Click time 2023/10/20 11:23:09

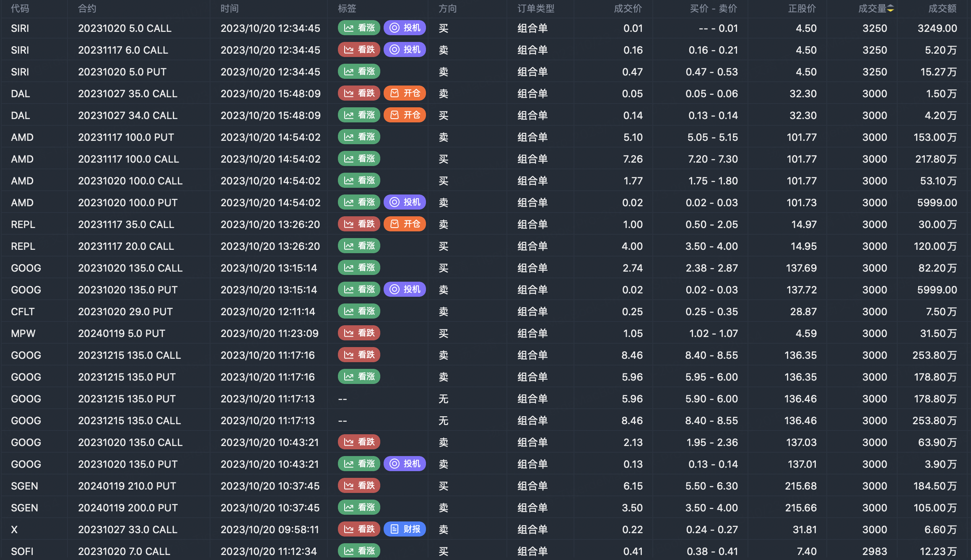pos(270,334)
